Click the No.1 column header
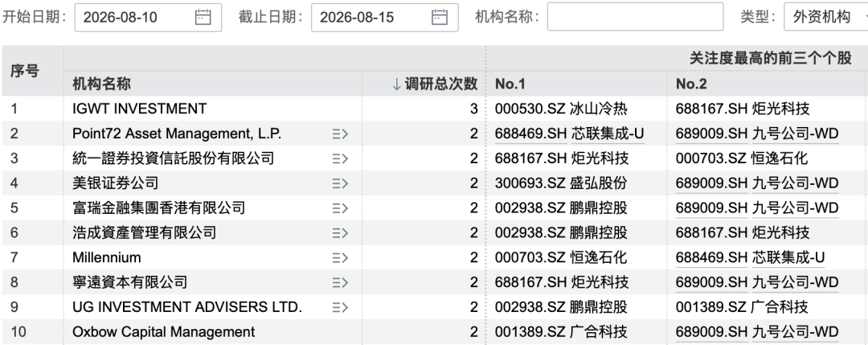The width and height of the screenshot is (868, 345). (510, 84)
